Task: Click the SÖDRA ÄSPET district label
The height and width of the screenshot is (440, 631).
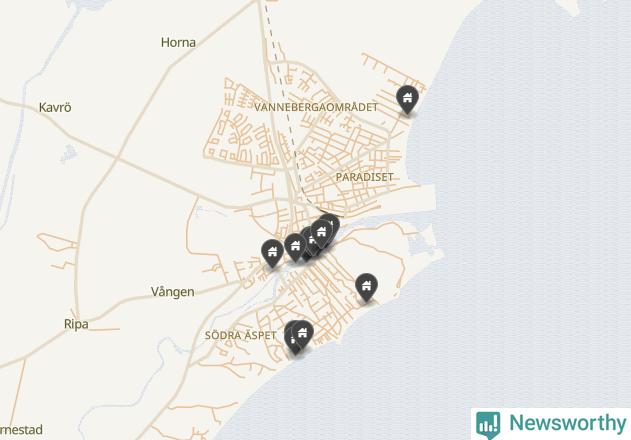Action: pos(241,335)
